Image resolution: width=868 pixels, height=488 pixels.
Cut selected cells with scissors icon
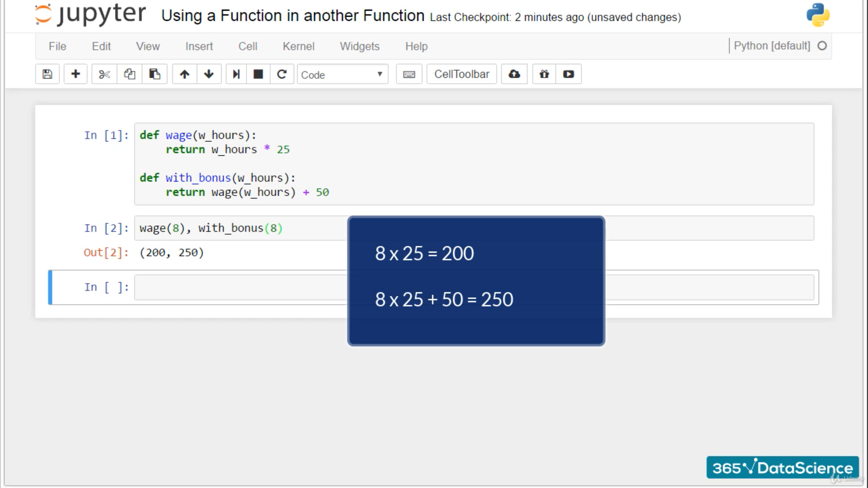click(104, 74)
